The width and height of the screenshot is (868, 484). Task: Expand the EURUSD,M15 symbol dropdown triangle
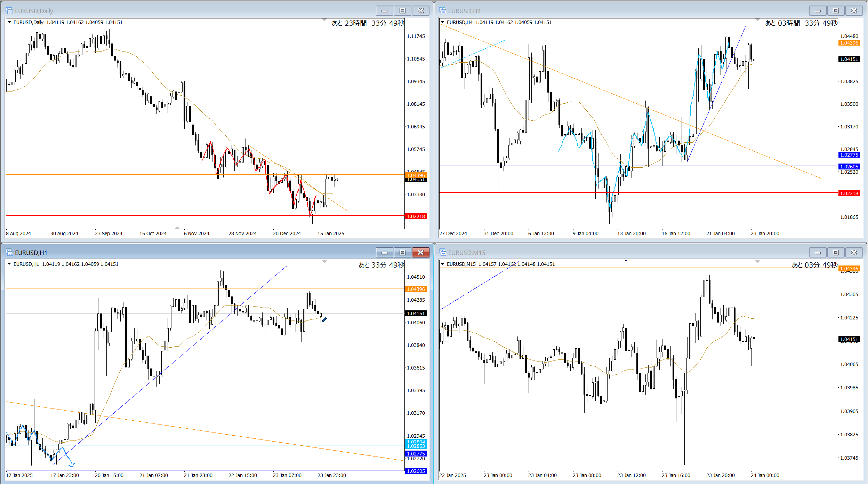tap(443, 264)
